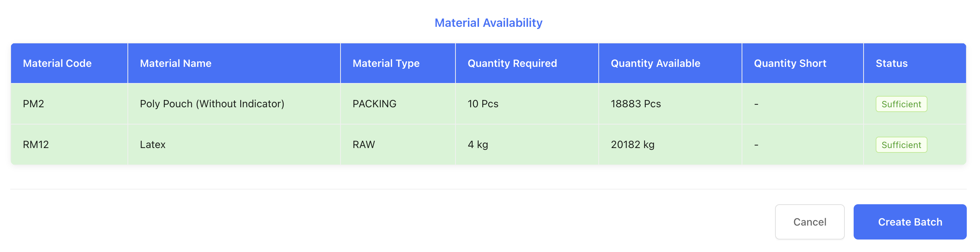Click the Material Name column header
The image size is (980, 252).
(x=175, y=63)
